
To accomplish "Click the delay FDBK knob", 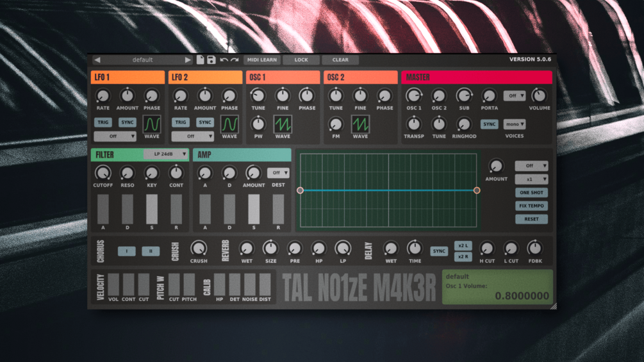I will [x=535, y=249].
